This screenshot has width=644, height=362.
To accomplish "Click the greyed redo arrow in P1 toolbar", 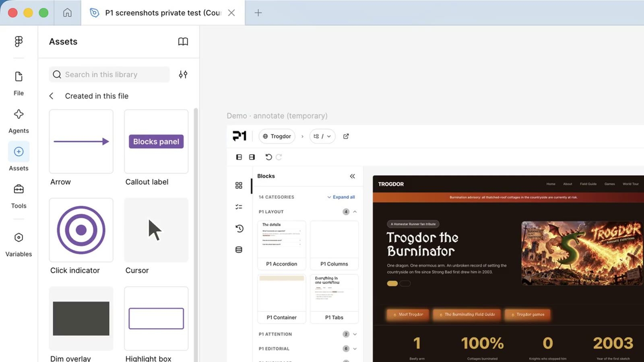I will [279, 157].
